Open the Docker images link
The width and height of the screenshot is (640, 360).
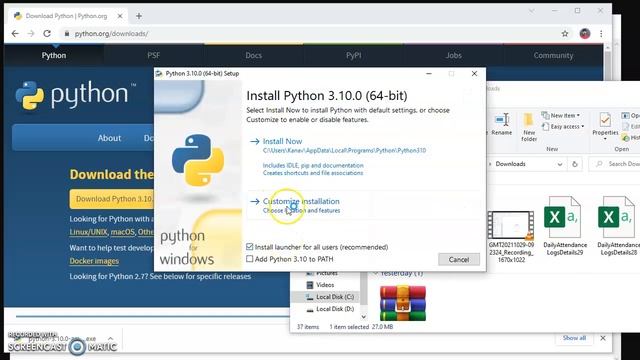point(94,261)
